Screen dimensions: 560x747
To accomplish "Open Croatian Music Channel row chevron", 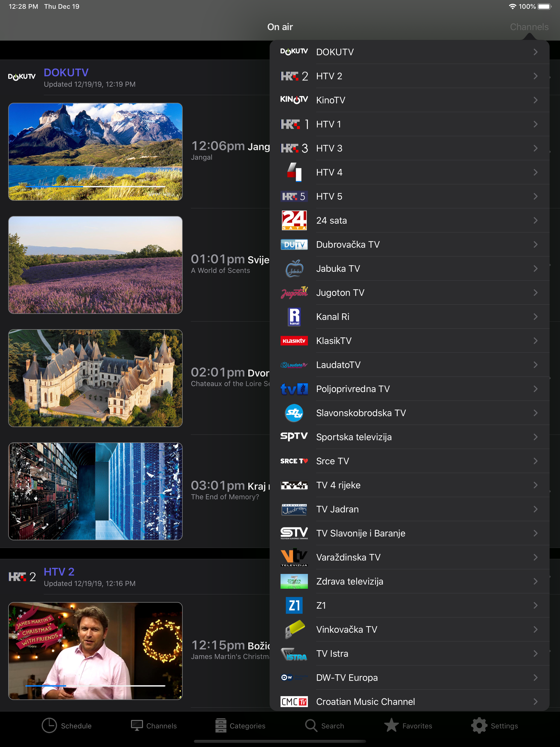I will 535,701.
